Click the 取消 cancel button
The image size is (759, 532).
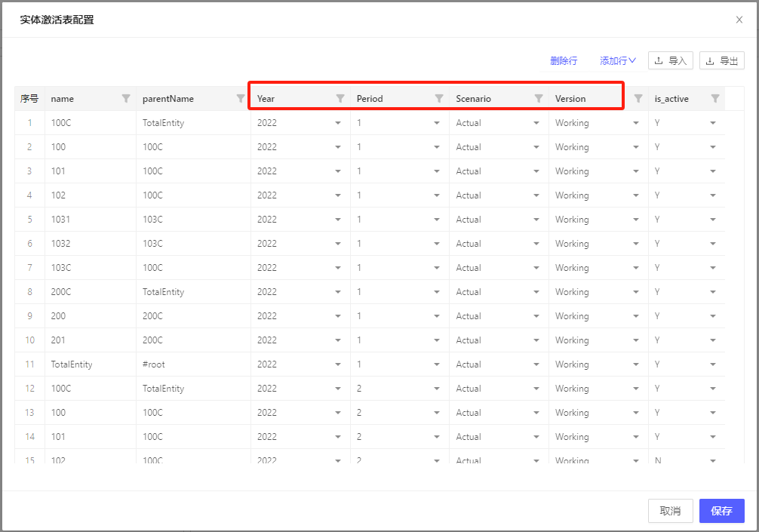point(670,511)
